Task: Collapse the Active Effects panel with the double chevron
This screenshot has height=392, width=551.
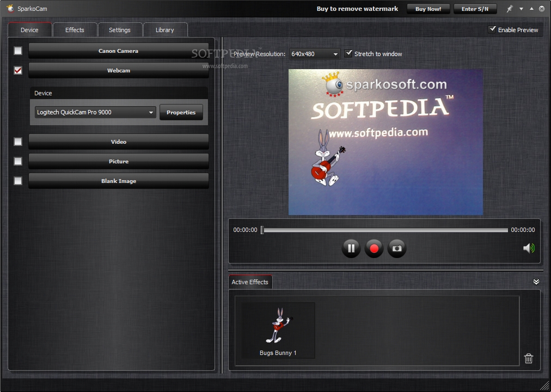Action: tap(536, 281)
